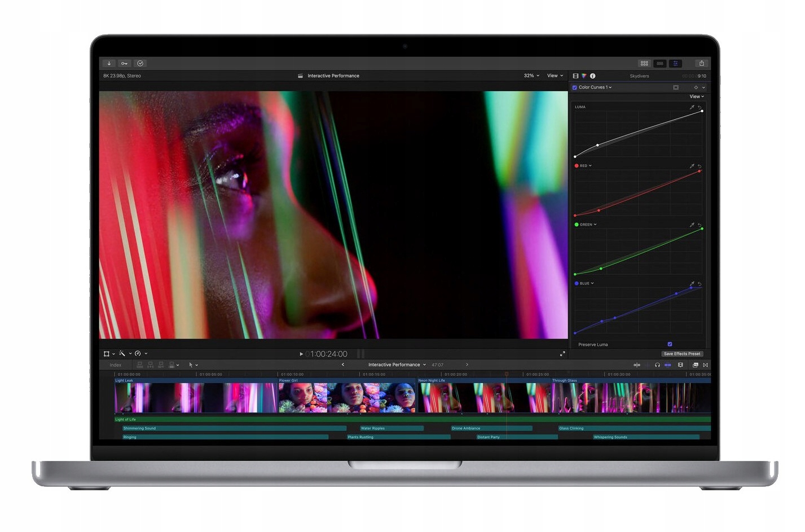Open the clip appearance filmstrip options

tap(680, 365)
